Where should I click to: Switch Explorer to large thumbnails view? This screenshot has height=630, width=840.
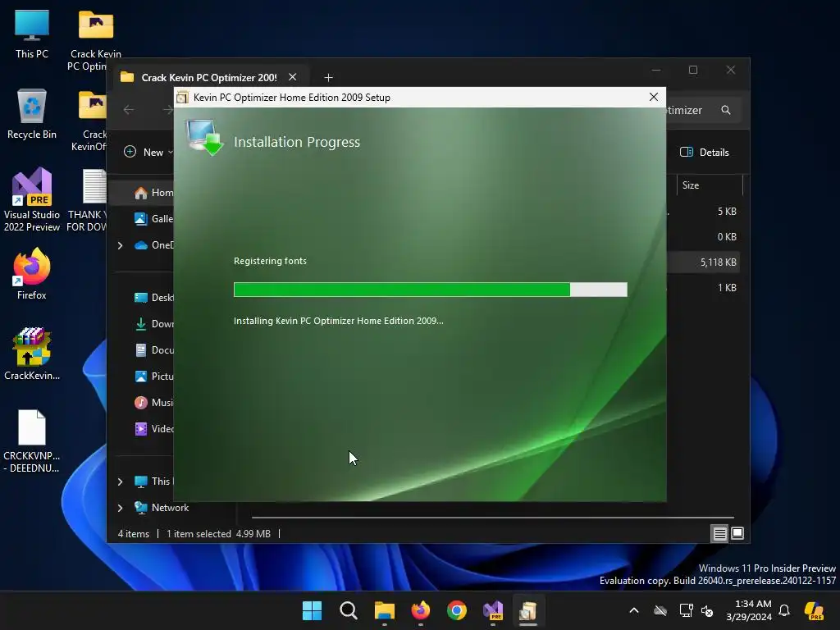click(737, 533)
